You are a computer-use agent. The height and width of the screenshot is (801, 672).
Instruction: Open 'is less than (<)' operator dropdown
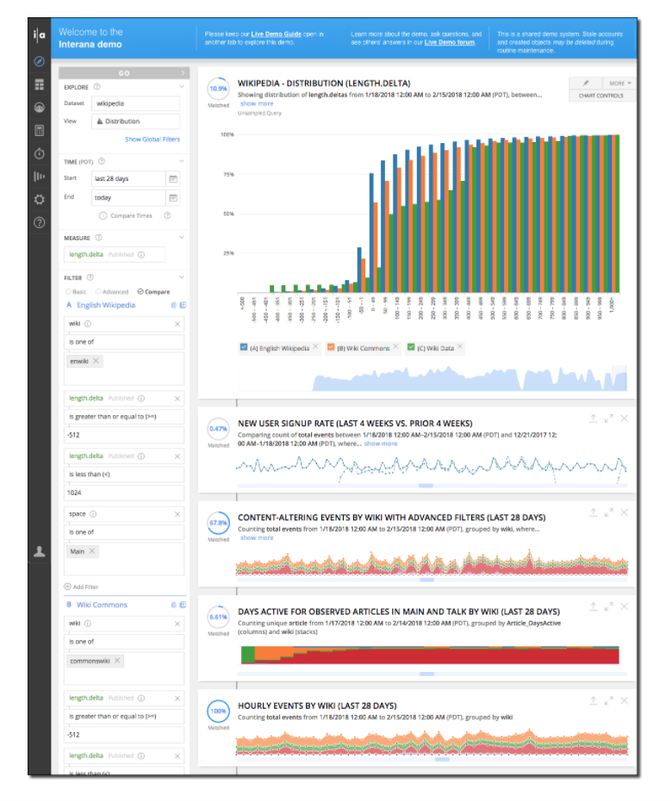(x=124, y=474)
